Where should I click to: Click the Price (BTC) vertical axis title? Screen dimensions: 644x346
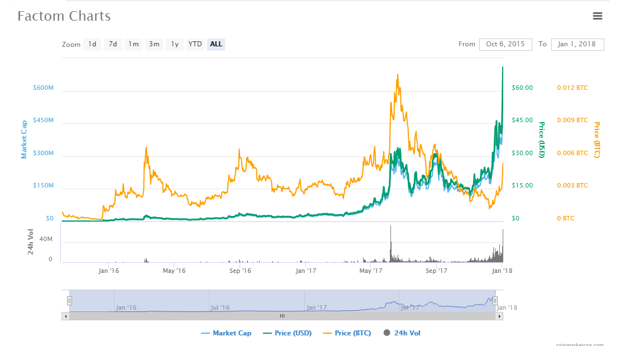(597, 140)
